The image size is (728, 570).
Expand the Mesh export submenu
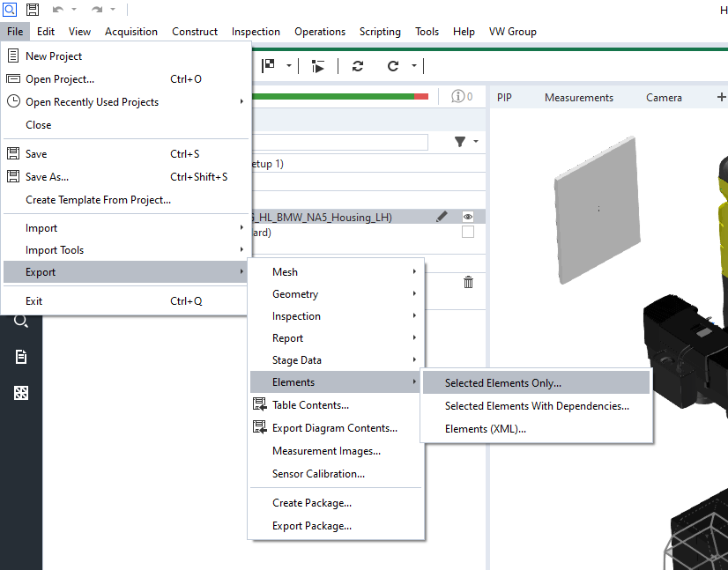pos(285,271)
